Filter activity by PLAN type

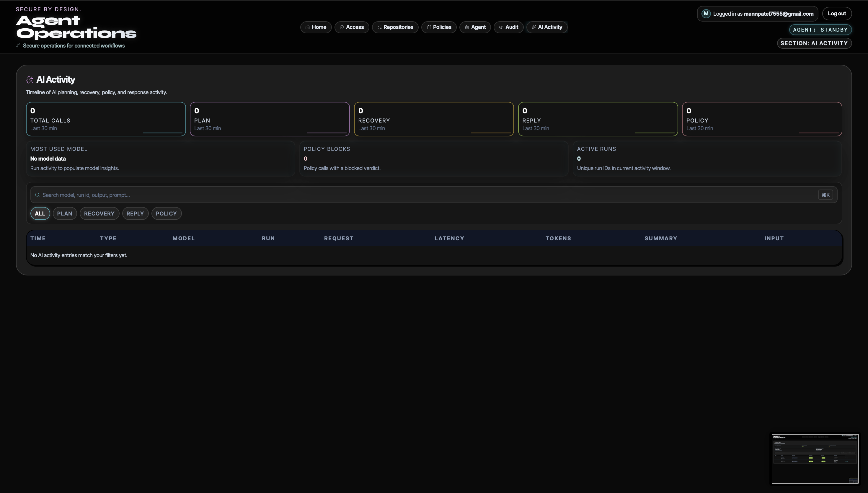(65, 213)
